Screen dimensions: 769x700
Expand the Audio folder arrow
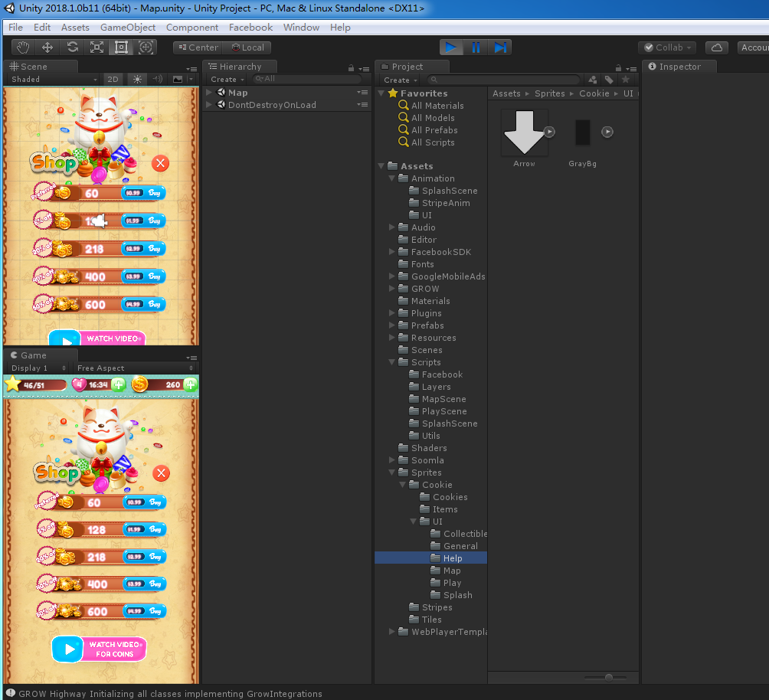point(392,227)
